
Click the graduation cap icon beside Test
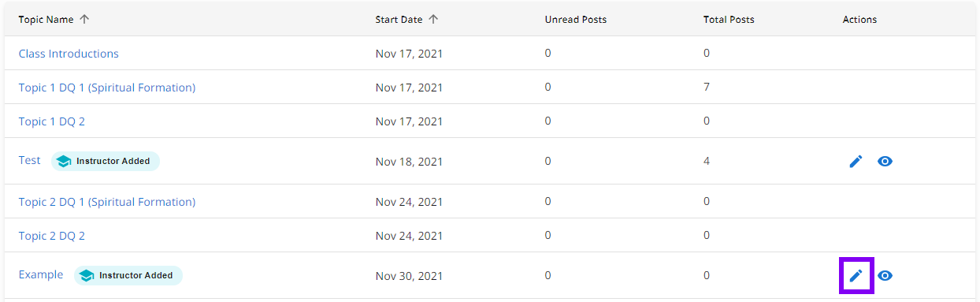(x=64, y=161)
